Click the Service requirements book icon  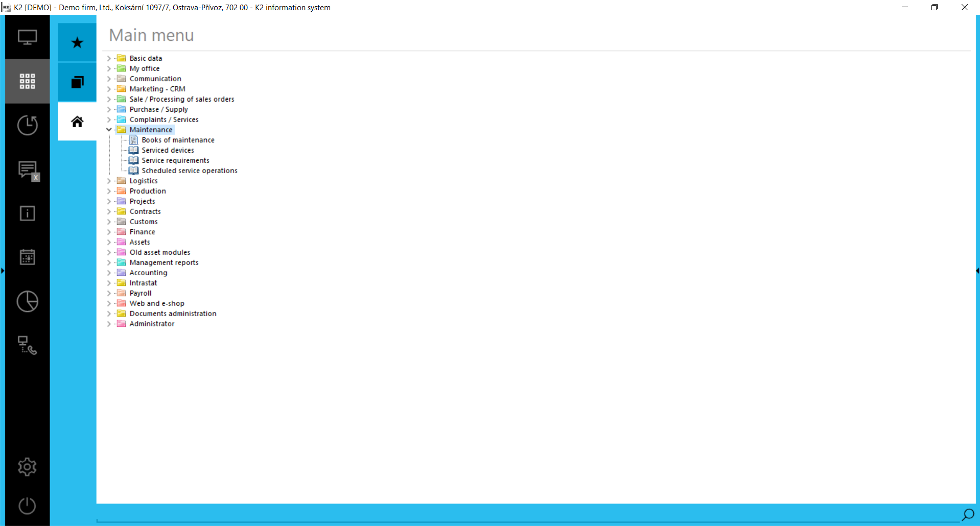click(x=133, y=160)
